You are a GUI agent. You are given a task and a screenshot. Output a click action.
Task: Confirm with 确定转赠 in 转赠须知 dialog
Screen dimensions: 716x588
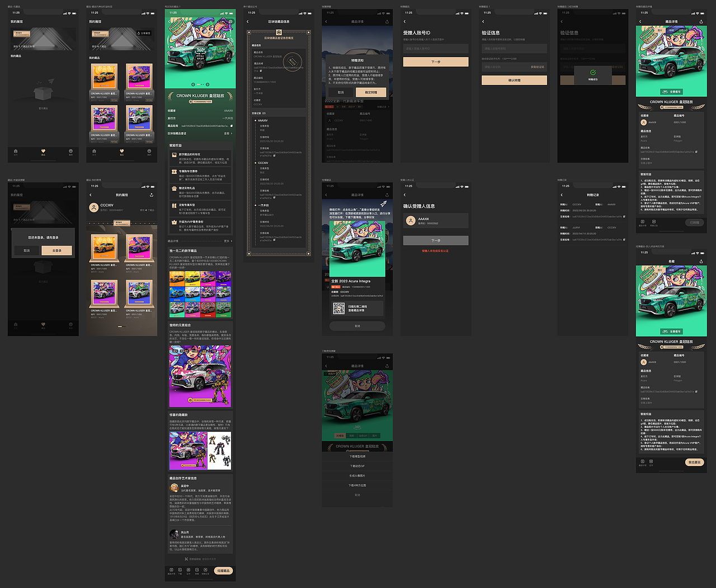371,92
